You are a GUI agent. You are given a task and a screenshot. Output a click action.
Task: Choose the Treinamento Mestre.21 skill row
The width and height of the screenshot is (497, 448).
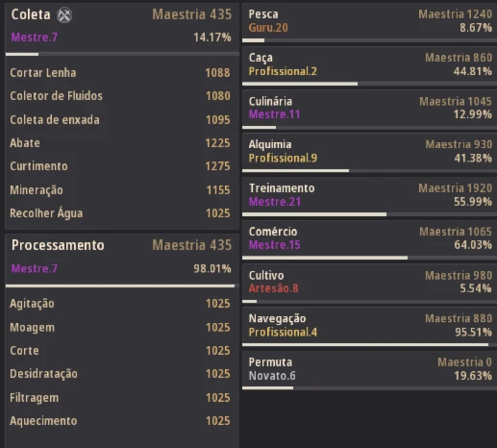coord(369,197)
